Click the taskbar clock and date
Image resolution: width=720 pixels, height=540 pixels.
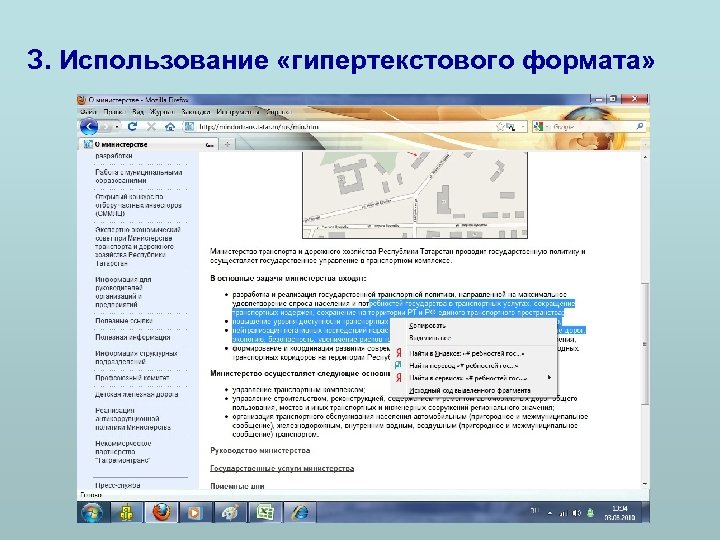coord(619,512)
